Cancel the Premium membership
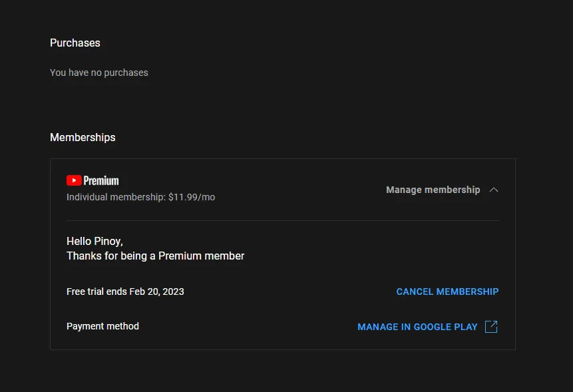Viewport: 573px width, 392px height. click(447, 292)
